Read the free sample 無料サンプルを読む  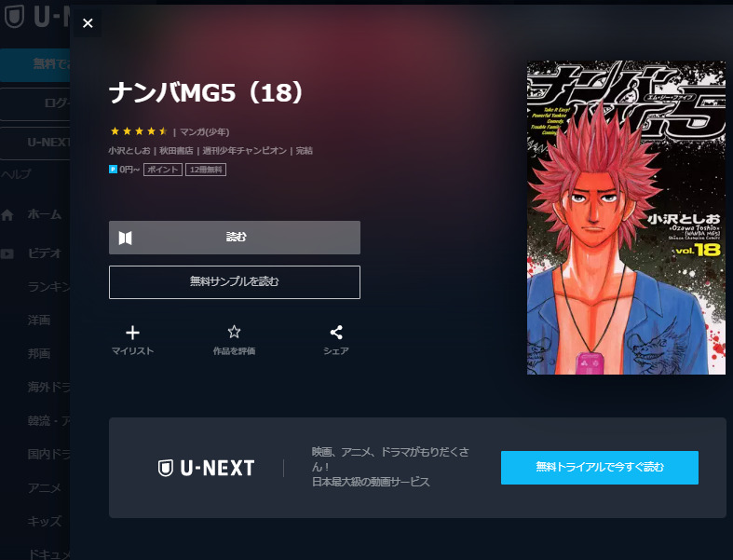click(x=235, y=282)
